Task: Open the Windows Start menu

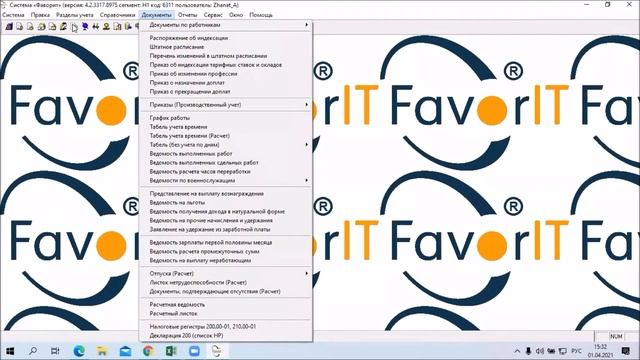Action: point(10,351)
